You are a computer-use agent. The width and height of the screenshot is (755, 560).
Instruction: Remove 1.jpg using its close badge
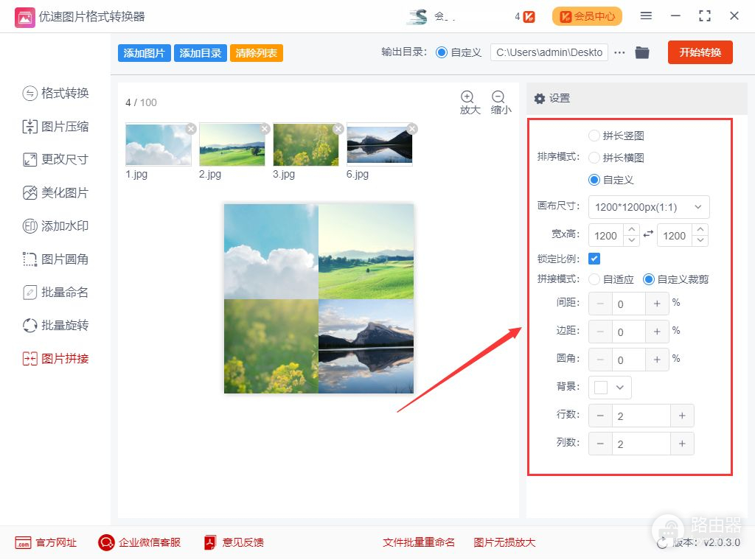[x=191, y=129]
